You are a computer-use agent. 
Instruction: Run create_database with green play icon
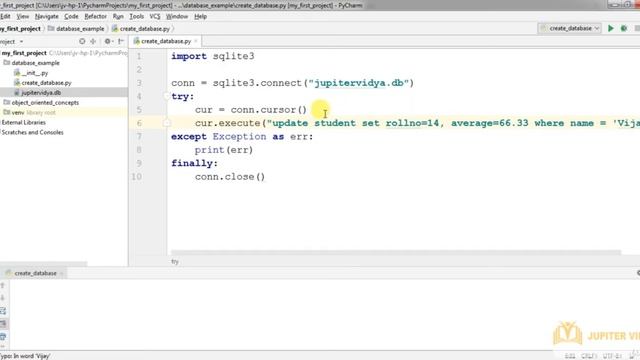click(x=611, y=28)
